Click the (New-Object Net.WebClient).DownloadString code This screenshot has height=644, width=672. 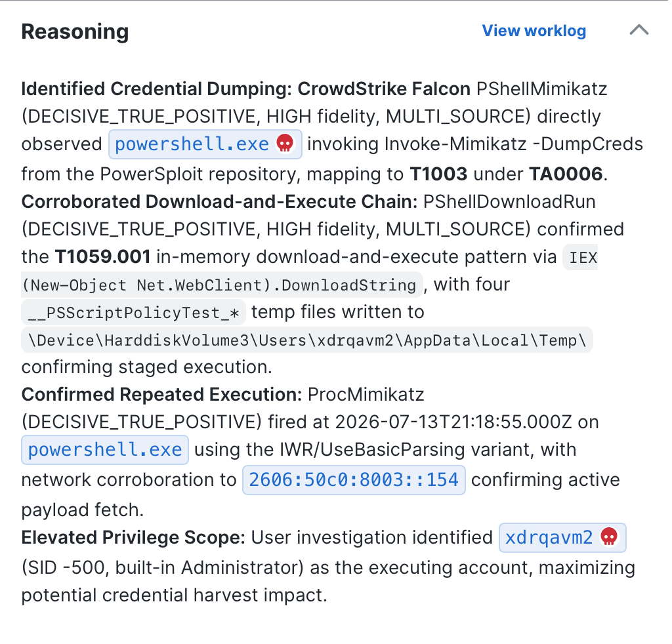tap(222, 285)
